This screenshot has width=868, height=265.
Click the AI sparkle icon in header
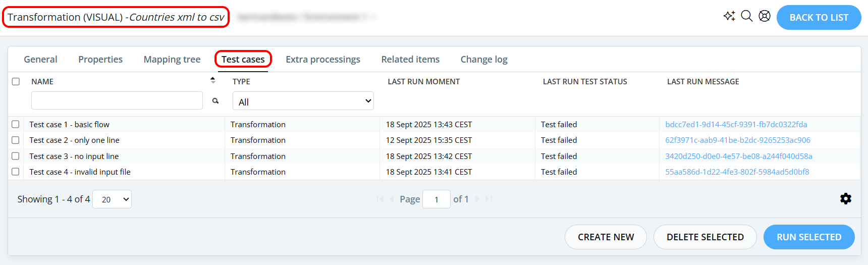point(729,16)
